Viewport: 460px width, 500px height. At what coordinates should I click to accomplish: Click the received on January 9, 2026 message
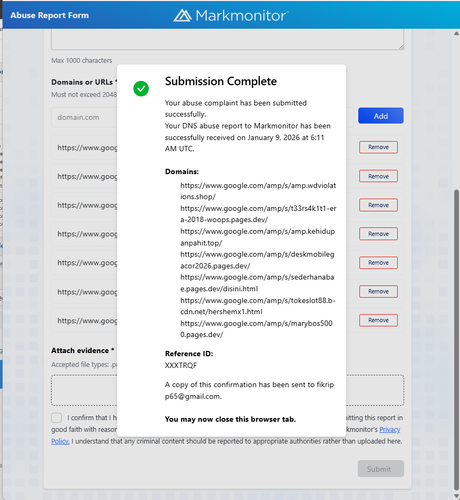247,137
